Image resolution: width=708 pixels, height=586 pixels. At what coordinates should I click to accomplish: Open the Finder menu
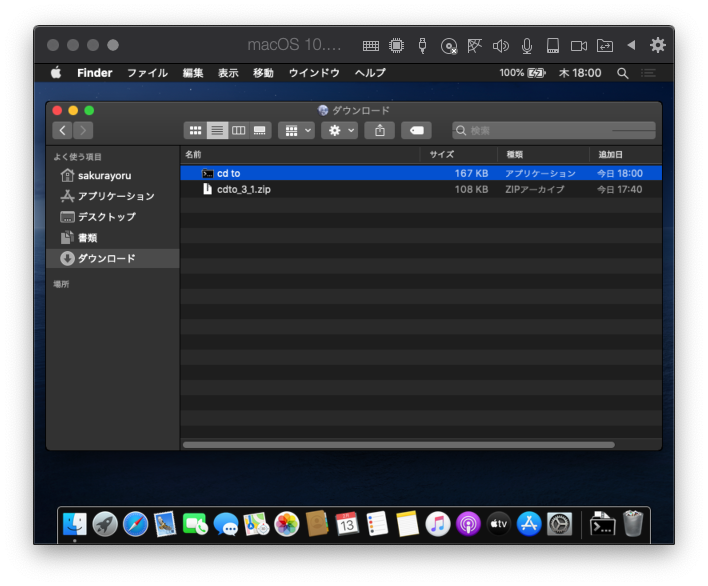94,73
